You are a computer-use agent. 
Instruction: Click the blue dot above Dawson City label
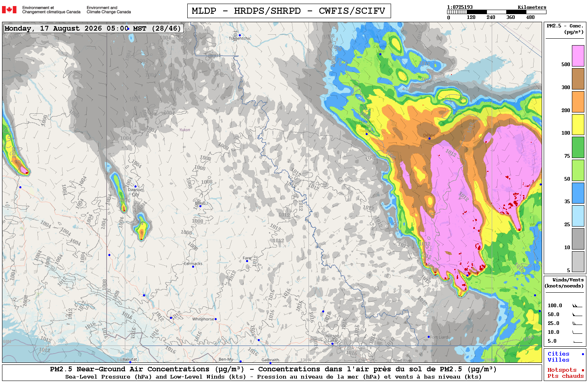pyautogui.click(x=135, y=186)
